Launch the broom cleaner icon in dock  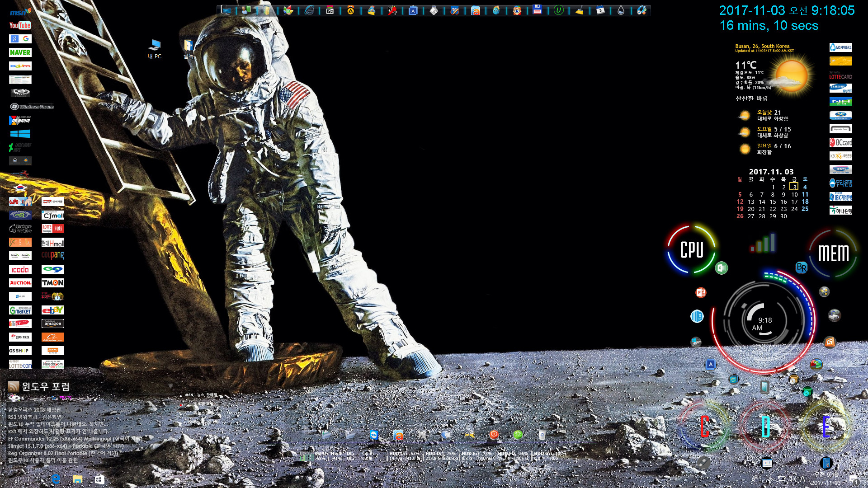click(x=579, y=10)
